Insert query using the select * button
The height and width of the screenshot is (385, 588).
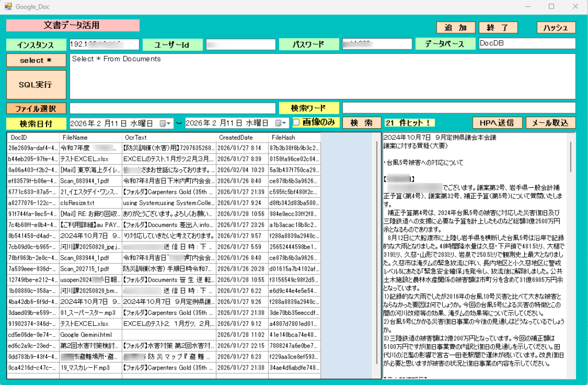click(x=36, y=60)
